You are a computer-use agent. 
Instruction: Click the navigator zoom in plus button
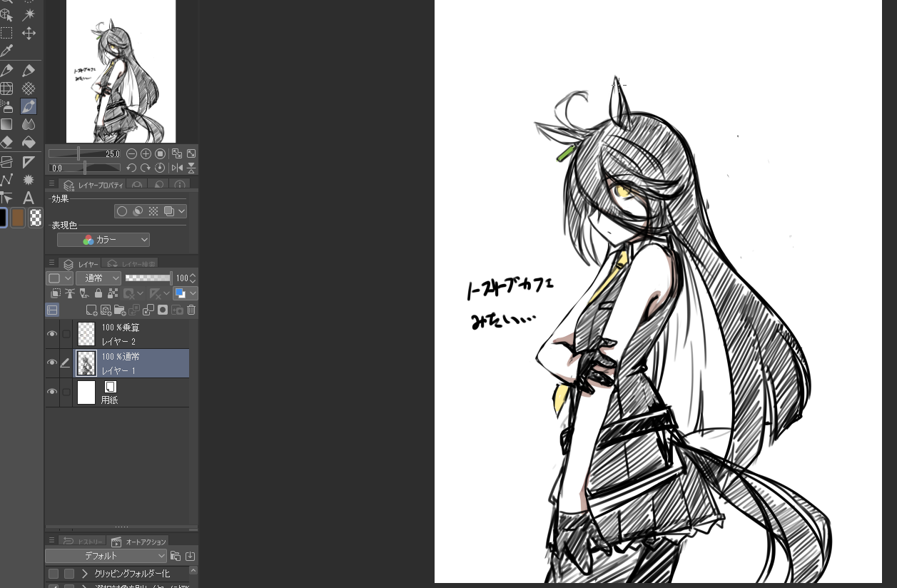146,153
